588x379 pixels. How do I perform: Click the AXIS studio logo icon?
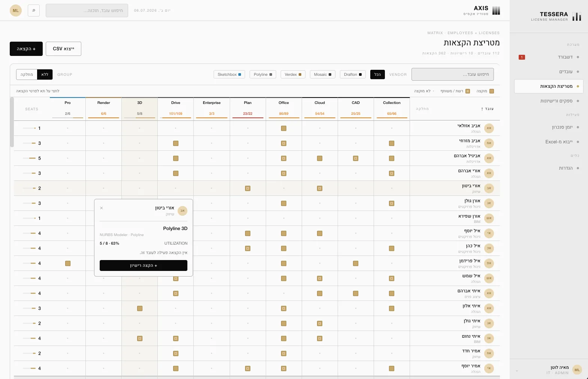coord(496,11)
